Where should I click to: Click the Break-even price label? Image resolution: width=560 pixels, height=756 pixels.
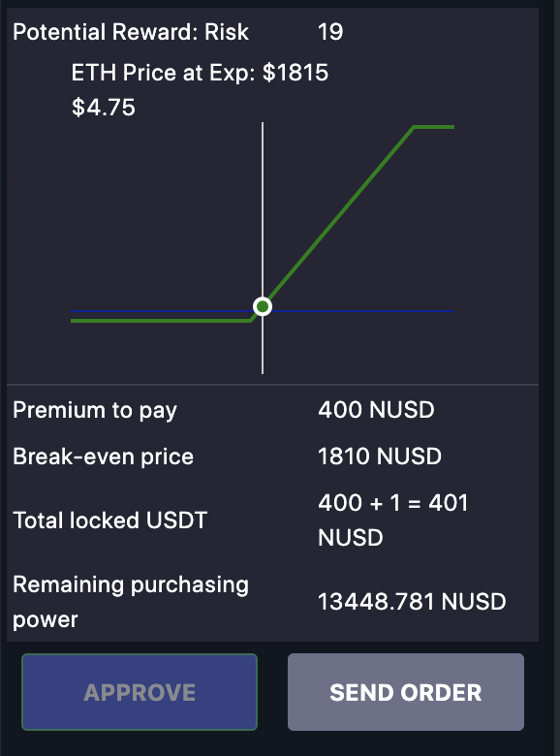click(103, 457)
